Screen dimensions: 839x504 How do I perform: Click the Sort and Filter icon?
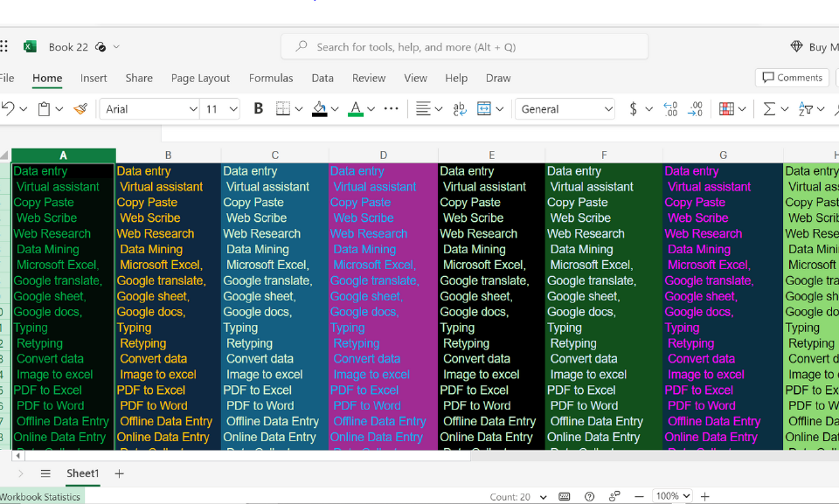point(805,108)
